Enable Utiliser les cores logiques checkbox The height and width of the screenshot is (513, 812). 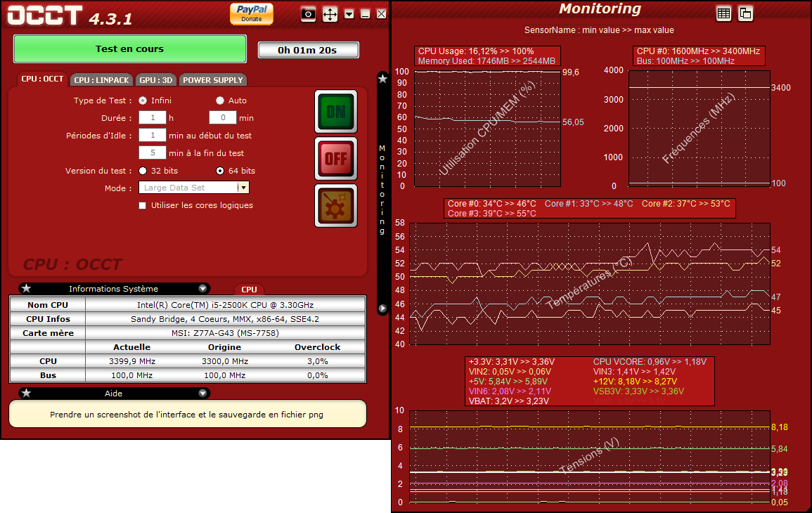143,206
